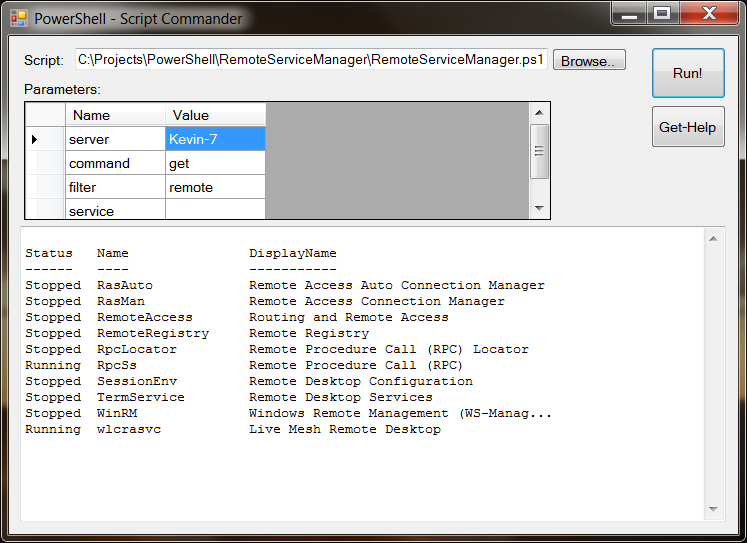Click the RemoteAccess service name
This screenshot has width=747, height=543.
pos(145,317)
